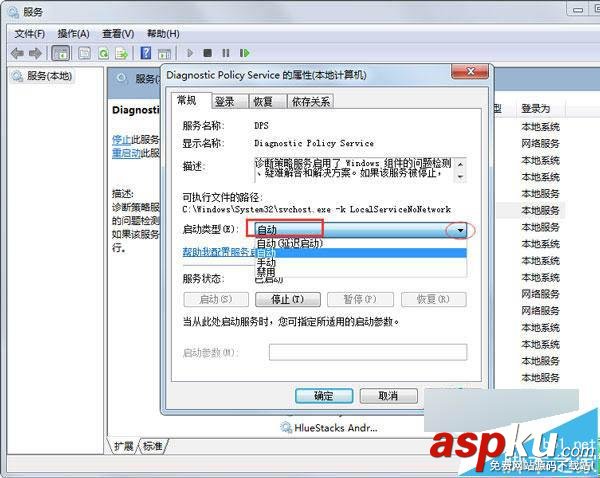Choose 手动 from the startup type list

point(361,263)
